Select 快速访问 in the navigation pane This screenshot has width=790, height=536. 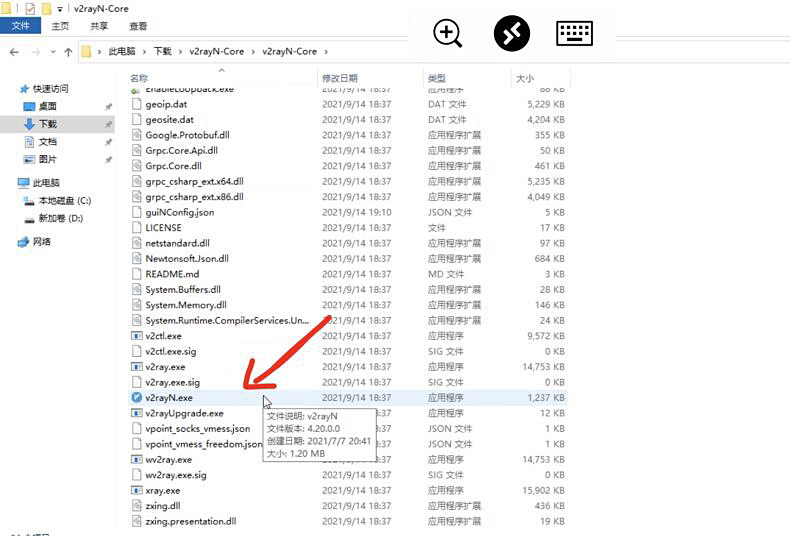click(x=50, y=89)
